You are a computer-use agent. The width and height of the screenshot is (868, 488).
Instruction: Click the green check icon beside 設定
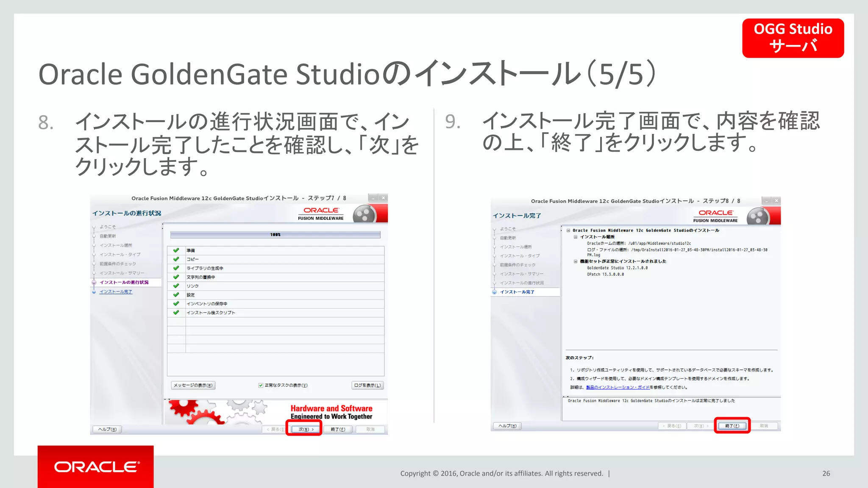pyautogui.click(x=176, y=295)
